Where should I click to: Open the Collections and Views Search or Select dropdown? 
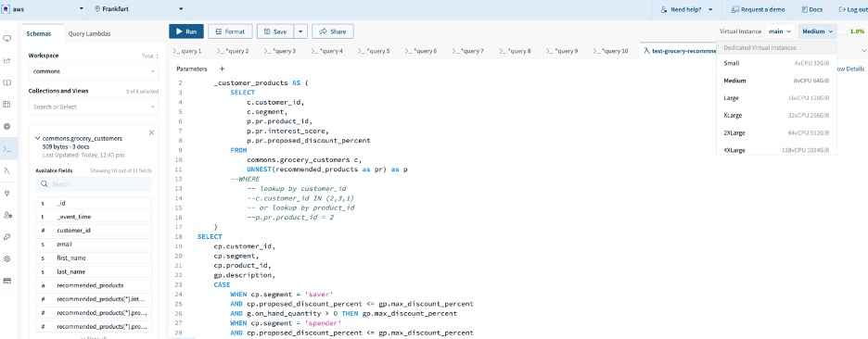tap(94, 107)
